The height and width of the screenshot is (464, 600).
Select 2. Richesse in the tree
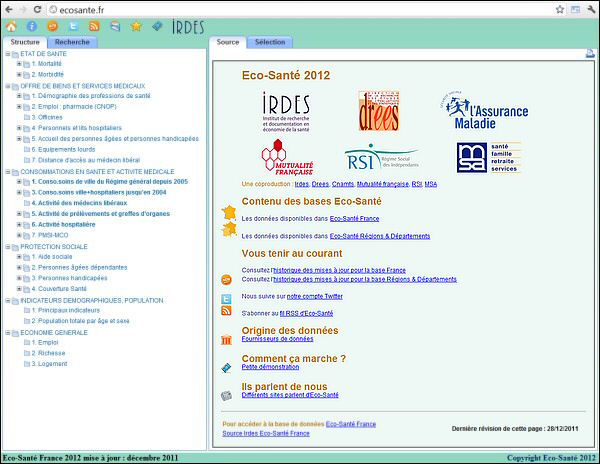48,353
